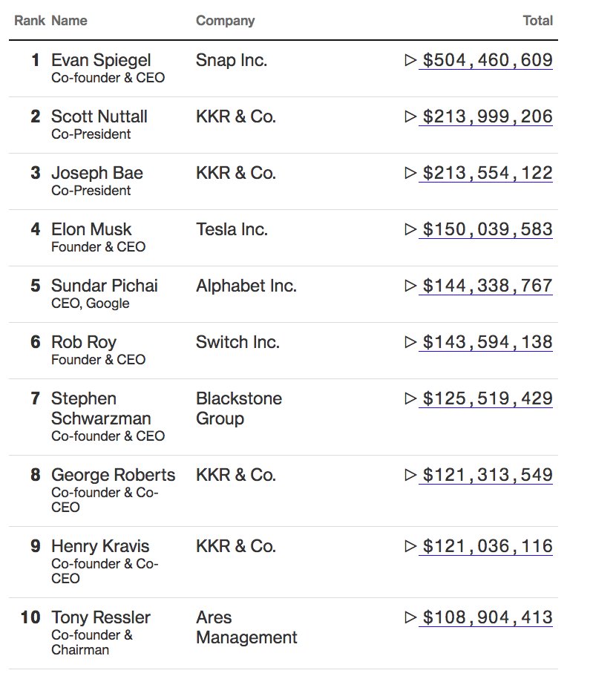
Task: Click the Total column header
Action: [537, 21]
